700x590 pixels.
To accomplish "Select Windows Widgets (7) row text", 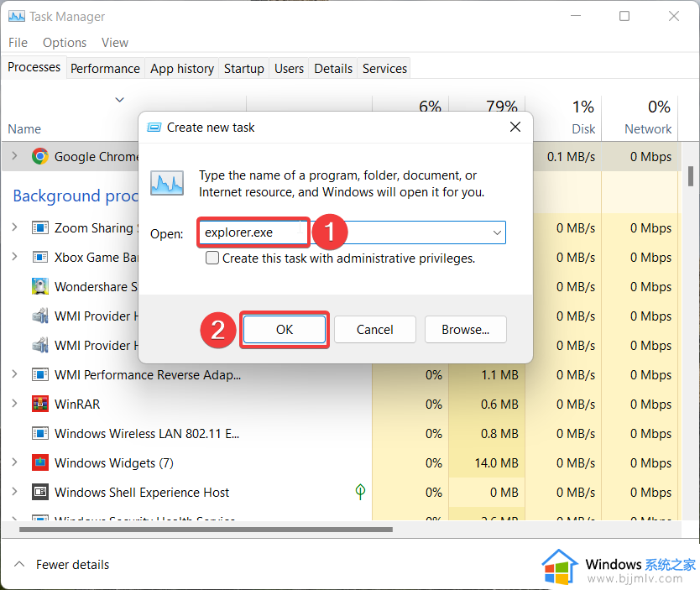I will click(x=114, y=462).
